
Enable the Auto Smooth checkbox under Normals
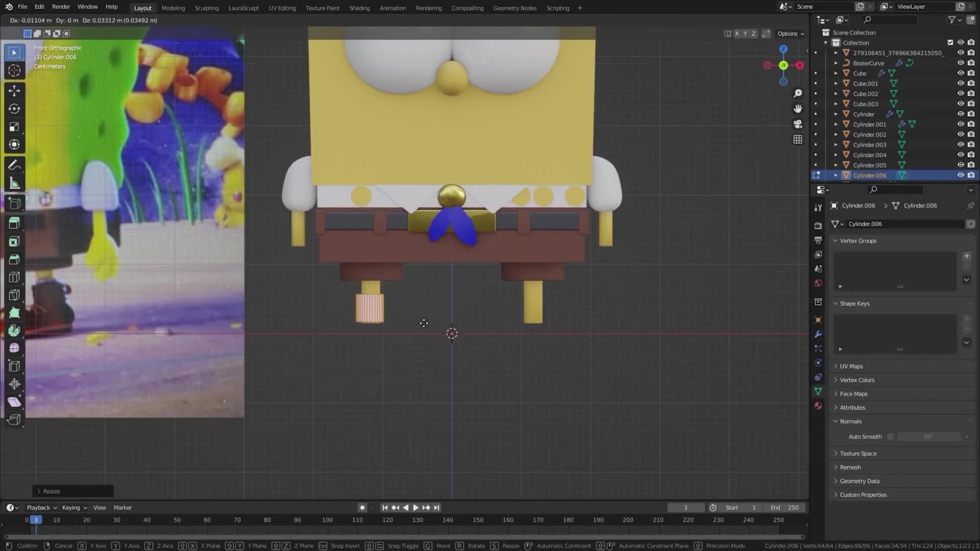(891, 437)
